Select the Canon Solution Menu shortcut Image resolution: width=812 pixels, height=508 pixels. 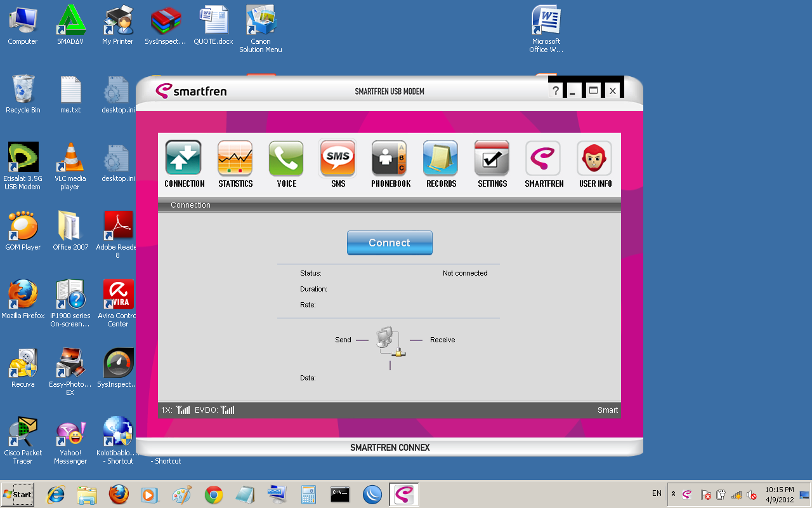coord(261,30)
